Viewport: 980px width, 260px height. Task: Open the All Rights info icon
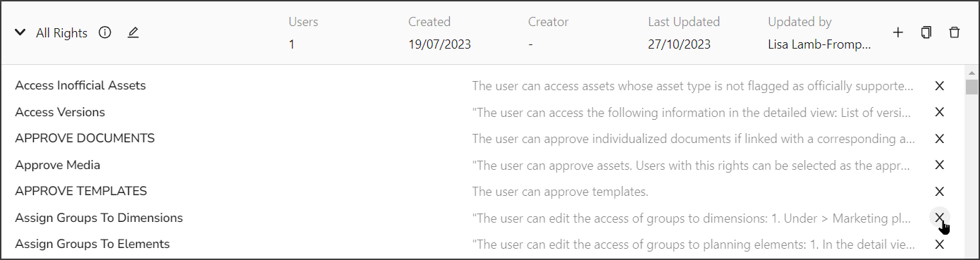click(x=105, y=32)
